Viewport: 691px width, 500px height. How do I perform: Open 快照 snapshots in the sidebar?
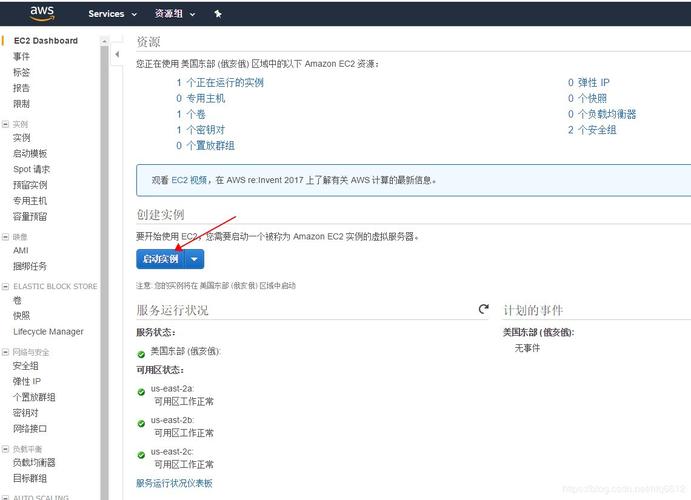pos(21,316)
